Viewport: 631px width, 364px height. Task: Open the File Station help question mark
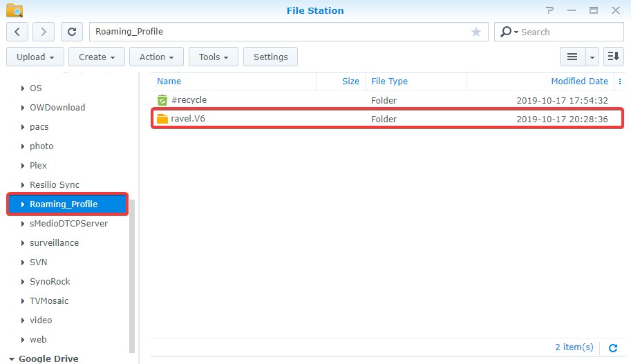tap(549, 10)
